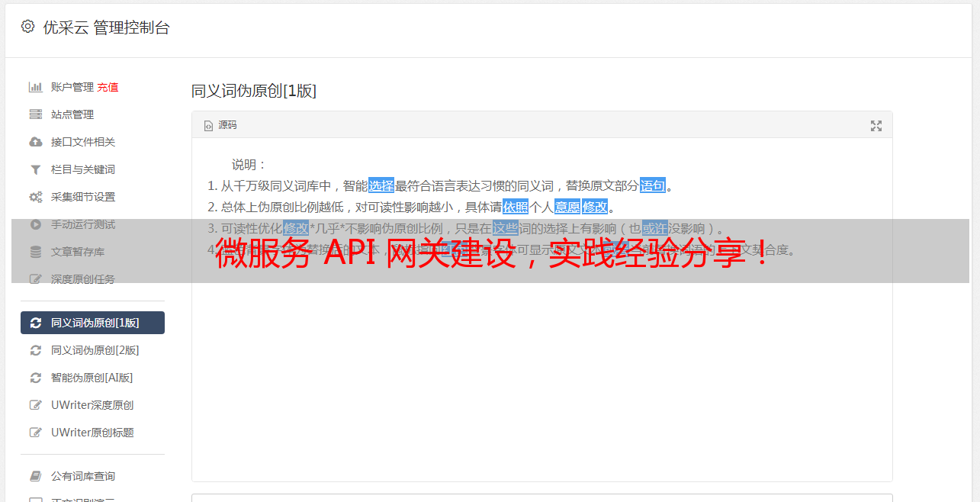The image size is (980, 502).
Task: Click the play icon for 手动运行测试
Action: pyautogui.click(x=35, y=224)
